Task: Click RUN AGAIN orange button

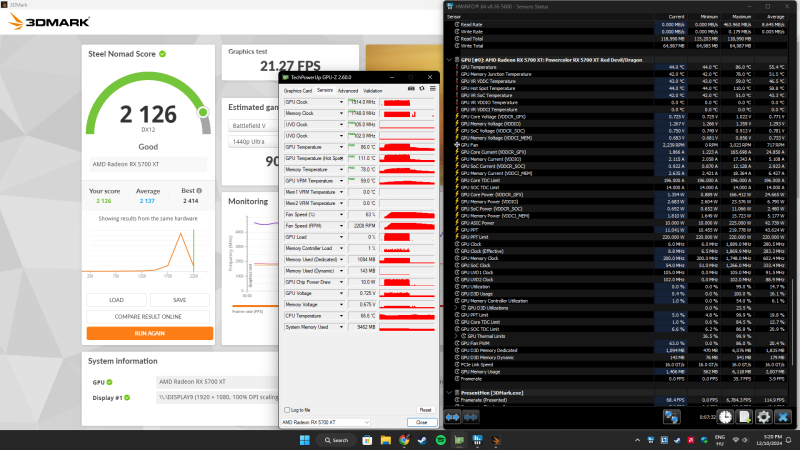Action: [x=149, y=333]
